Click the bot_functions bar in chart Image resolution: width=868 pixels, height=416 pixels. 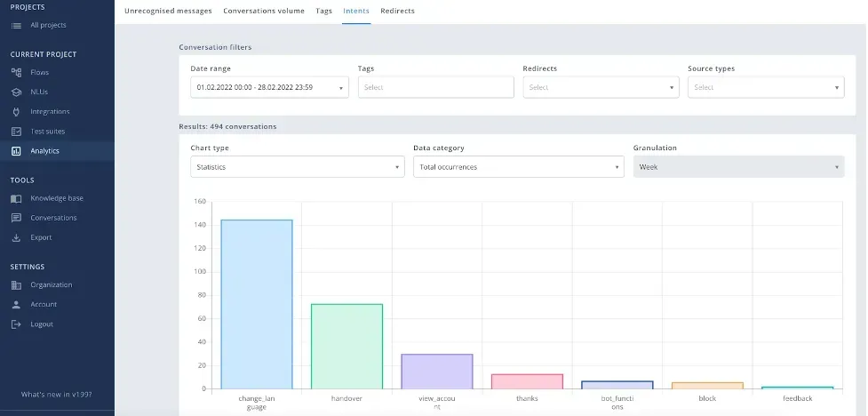point(617,385)
